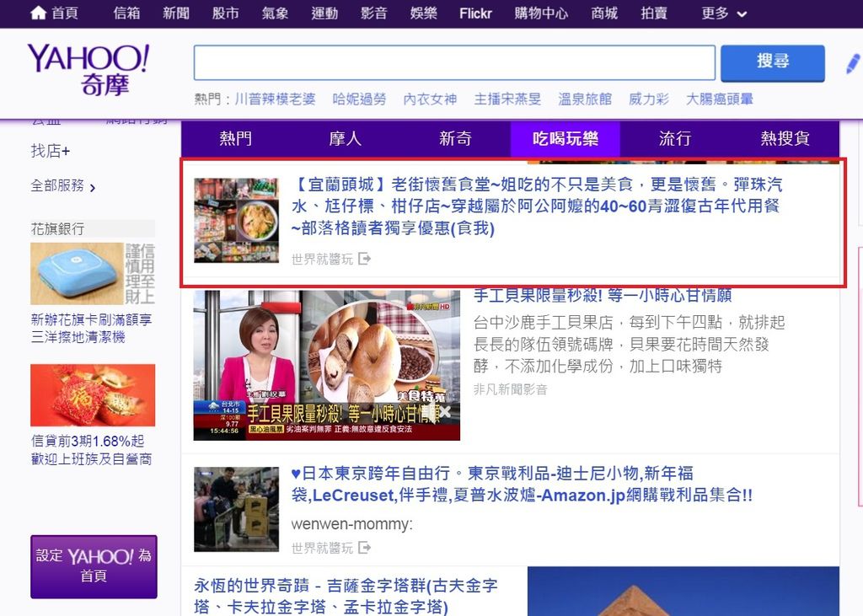
Task: Open the 信貸前3期1.68%起 ad link
Action: pos(91,450)
